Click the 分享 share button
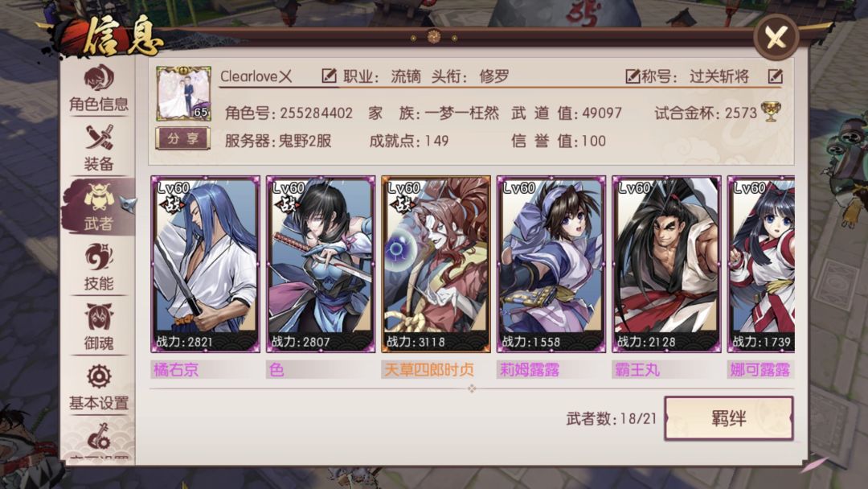Image resolution: width=868 pixels, height=489 pixels. pos(182,138)
